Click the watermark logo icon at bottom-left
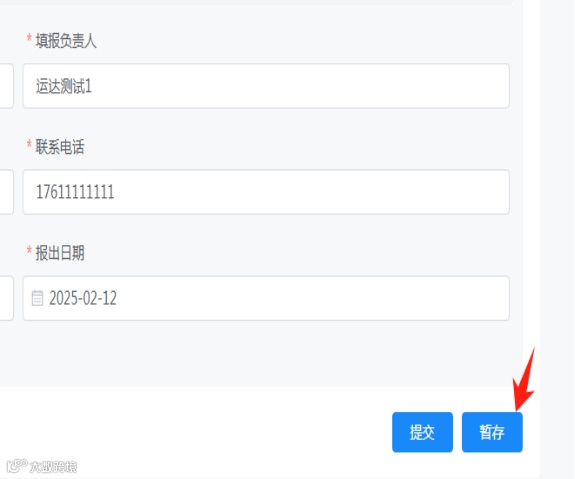This screenshot has width=575, height=479. pyautogui.click(x=17, y=465)
